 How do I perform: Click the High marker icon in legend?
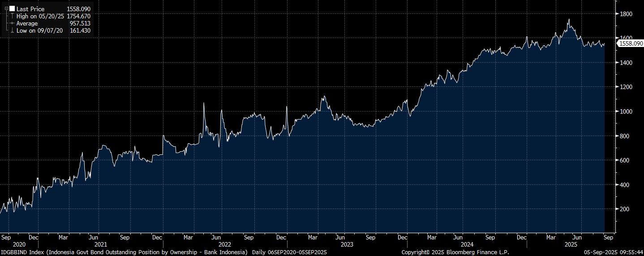tap(12, 16)
